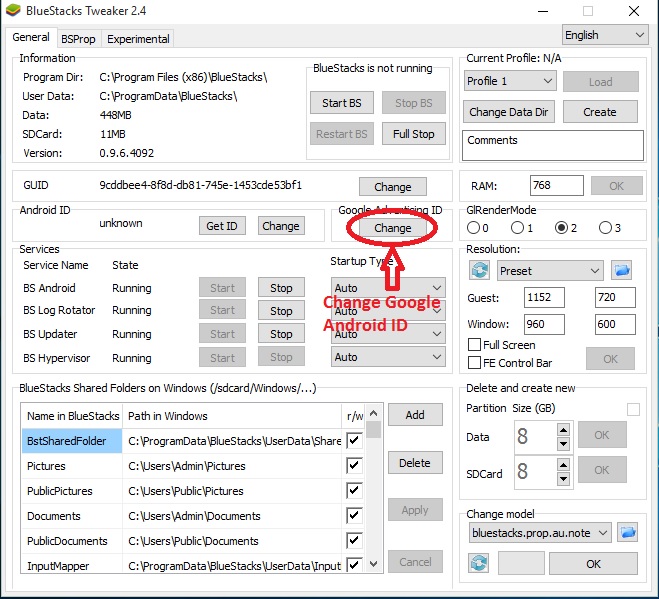Click Window height field showing 600
The image size is (659, 599).
615,324
